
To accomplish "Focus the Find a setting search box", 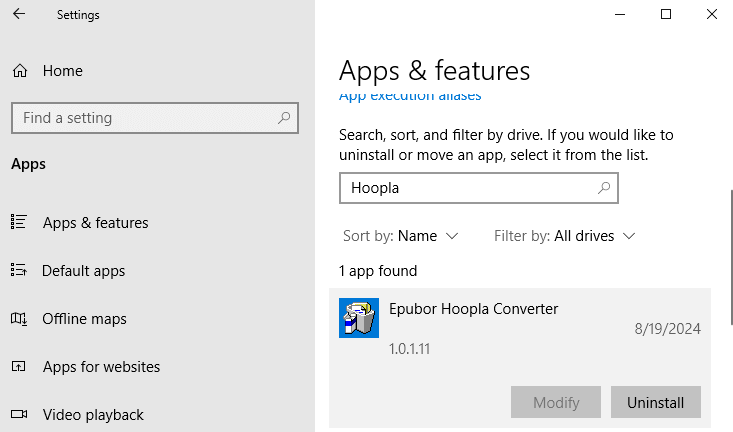I will click(x=155, y=118).
